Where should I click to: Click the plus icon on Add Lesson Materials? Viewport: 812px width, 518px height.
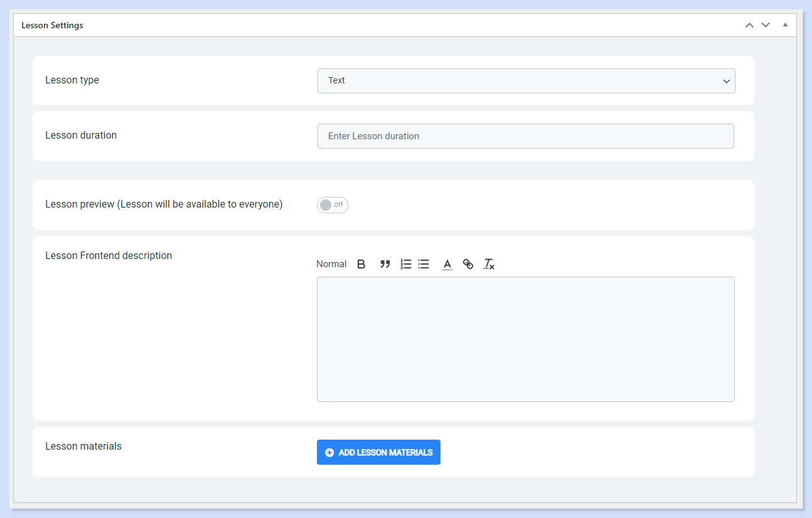point(329,452)
